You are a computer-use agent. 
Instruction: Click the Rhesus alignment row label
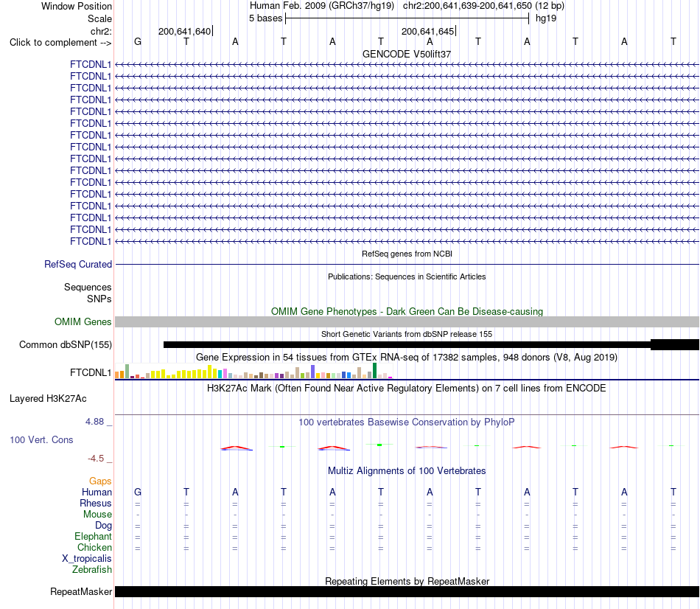pyautogui.click(x=96, y=503)
